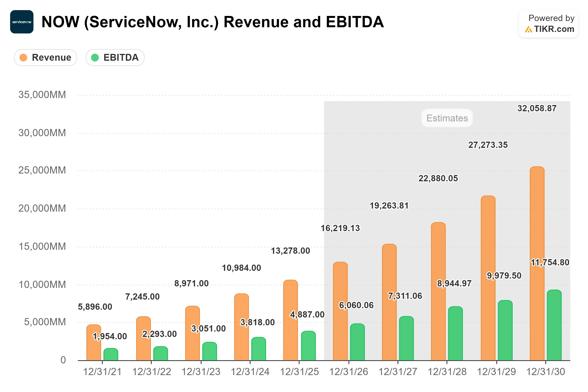The image size is (588, 392).
Task: Click the 22,880.05 revenue estimate label
Action: [x=438, y=179]
